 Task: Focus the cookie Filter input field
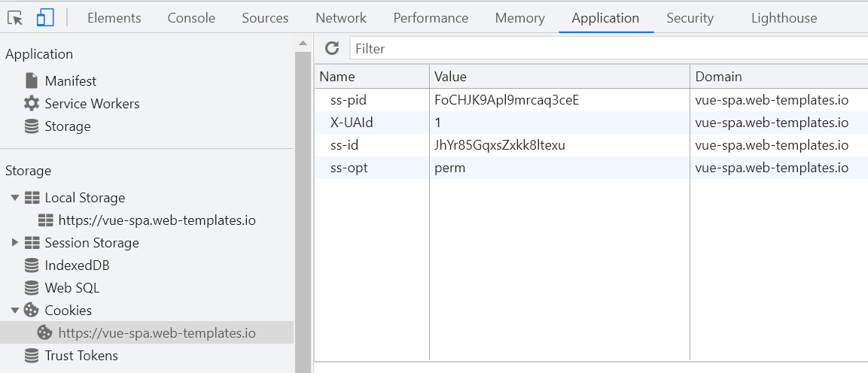click(609, 49)
